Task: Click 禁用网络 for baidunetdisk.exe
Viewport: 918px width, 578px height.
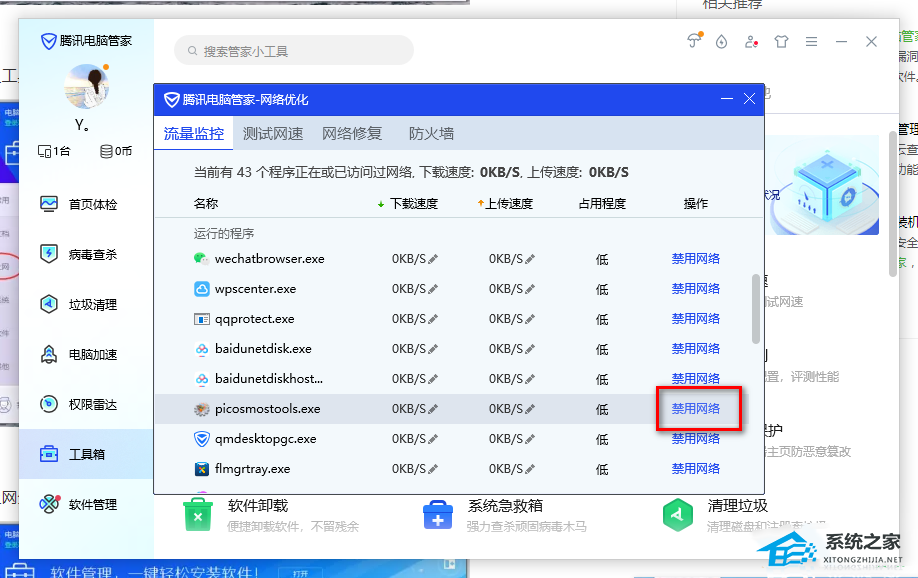Action: [x=696, y=348]
